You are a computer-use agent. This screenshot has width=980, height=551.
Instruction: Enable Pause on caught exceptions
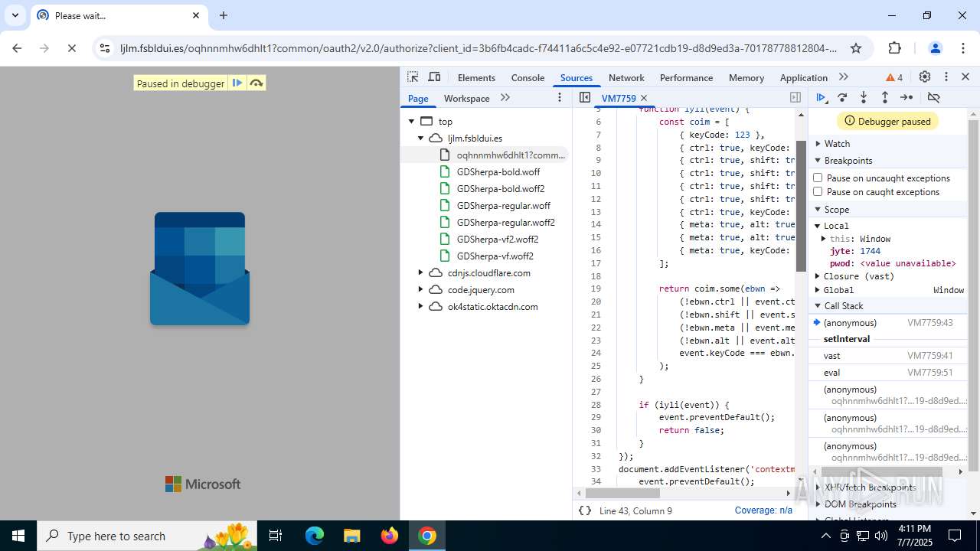(818, 191)
